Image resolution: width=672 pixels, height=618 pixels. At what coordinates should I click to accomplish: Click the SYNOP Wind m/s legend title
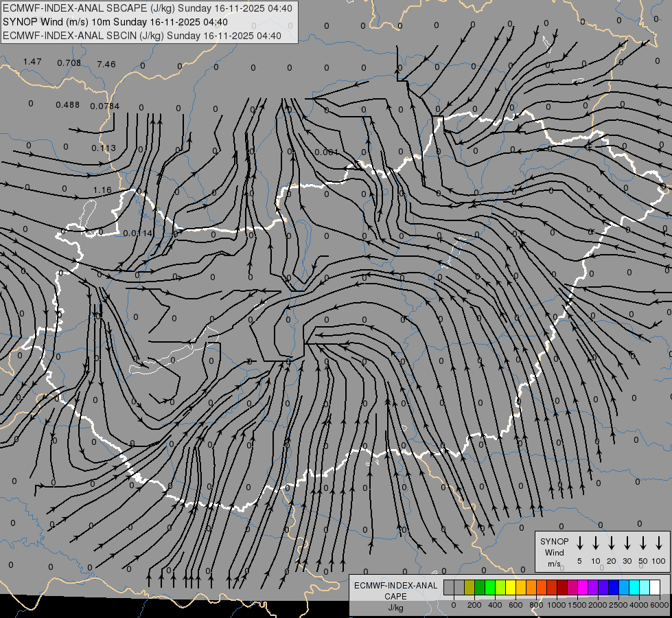tap(554, 552)
